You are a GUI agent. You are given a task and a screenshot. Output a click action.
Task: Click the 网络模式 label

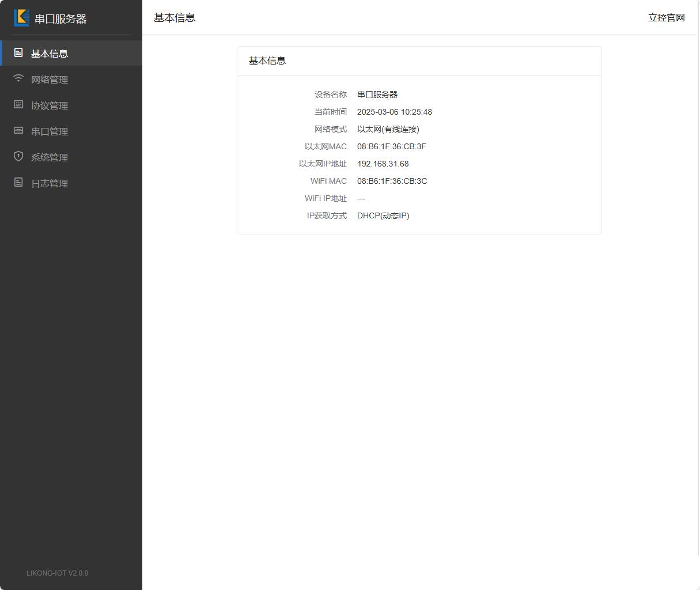click(331, 129)
